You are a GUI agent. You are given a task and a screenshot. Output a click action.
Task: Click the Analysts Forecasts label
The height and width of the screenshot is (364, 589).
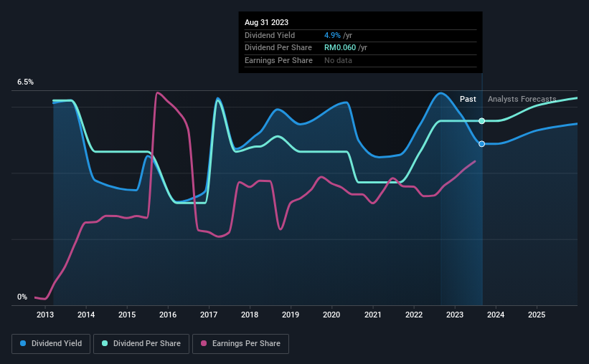click(x=522, y=99)
